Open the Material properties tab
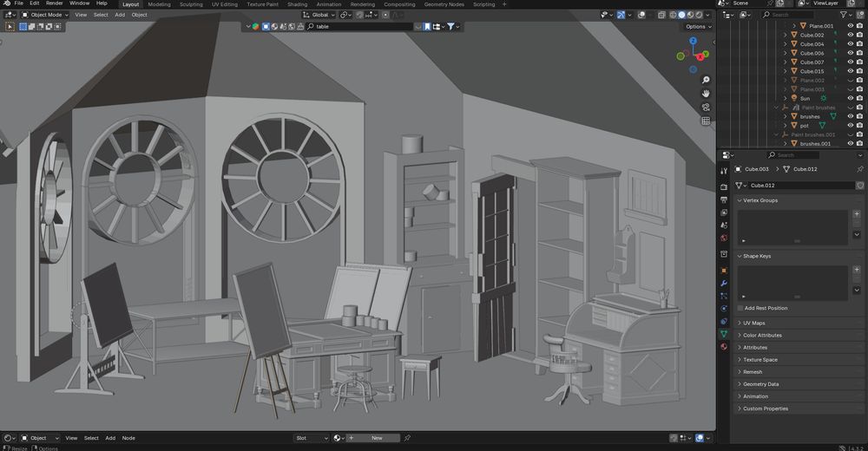The image size is (868, 451). point(724,347)
